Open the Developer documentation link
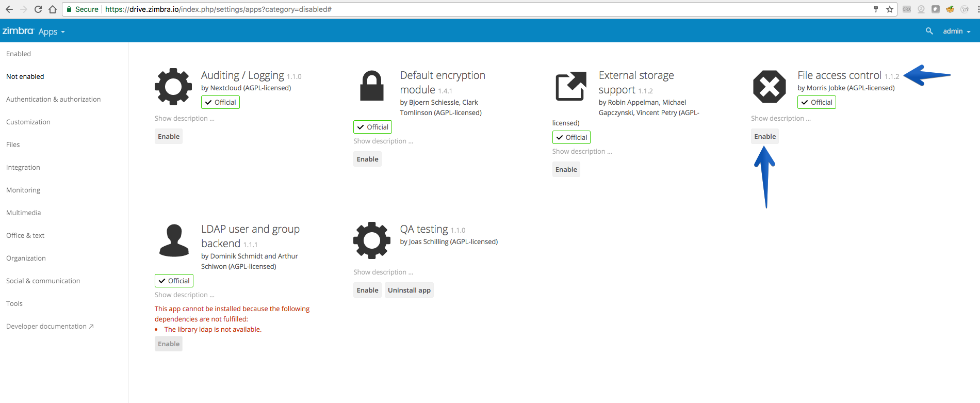The height and width of the screenshot is (403, 980). click(x=50, y=326)
